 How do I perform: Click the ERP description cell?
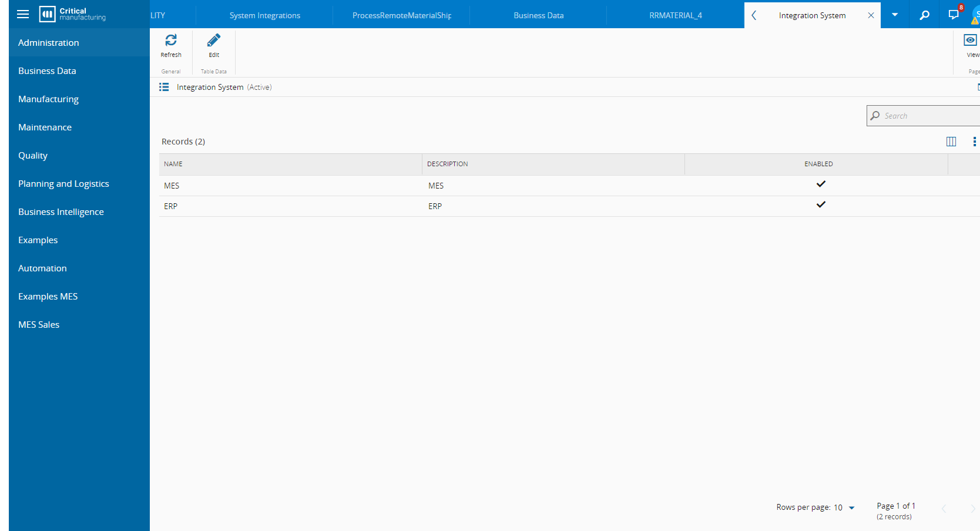[553, 206]
